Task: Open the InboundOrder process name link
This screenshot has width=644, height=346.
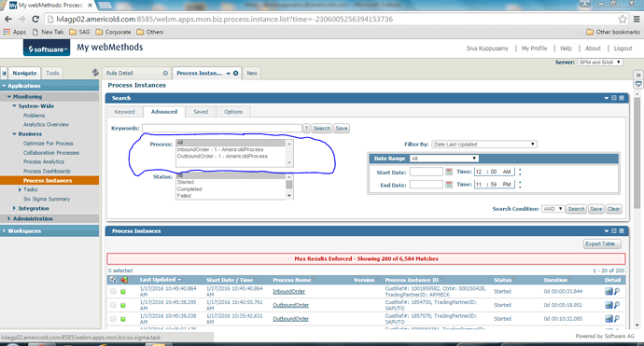Action: tap(289, 291)
